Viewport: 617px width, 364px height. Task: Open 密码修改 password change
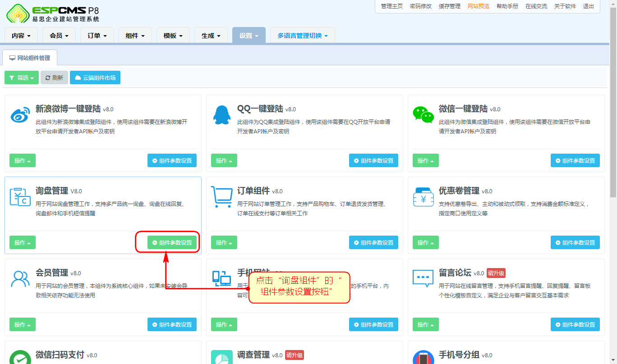421,6
